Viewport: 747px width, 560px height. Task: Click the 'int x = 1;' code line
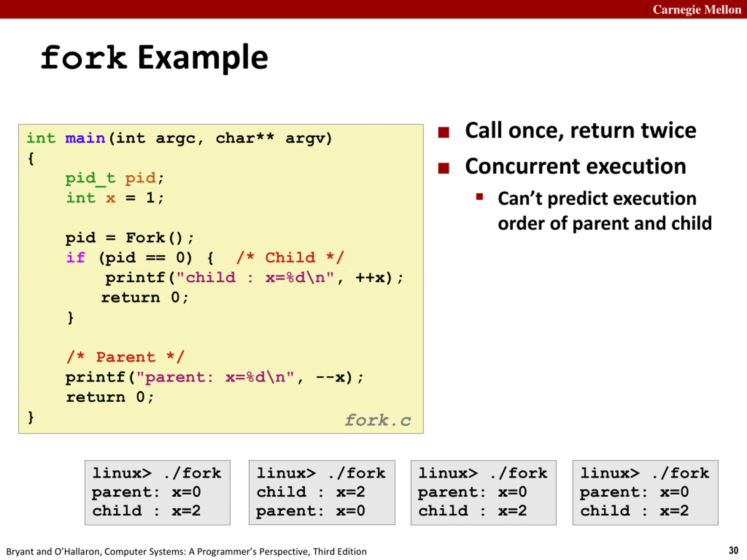click(x=115, y=198)
